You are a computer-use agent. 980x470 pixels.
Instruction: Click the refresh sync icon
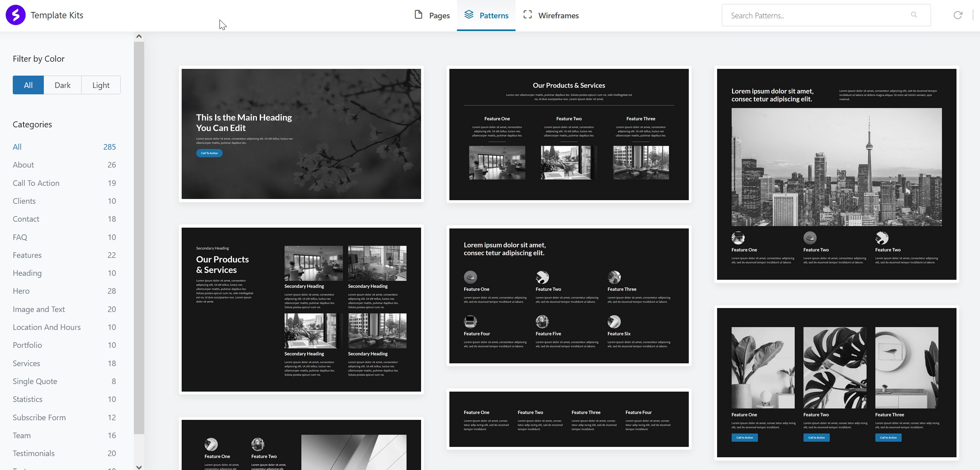(x=958, y=15)
